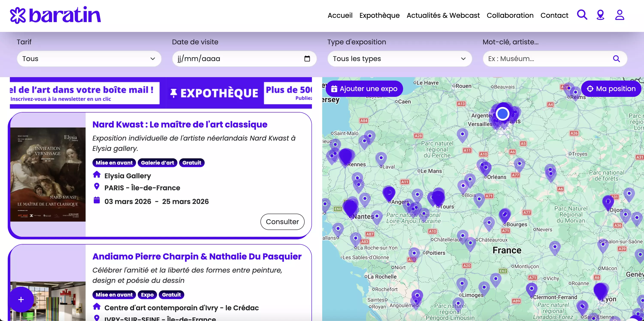Image resolution: width=644 pixels, height=321 pixels.
Task: Click the Ajouter une expo button
Action: tap(364, 89)
